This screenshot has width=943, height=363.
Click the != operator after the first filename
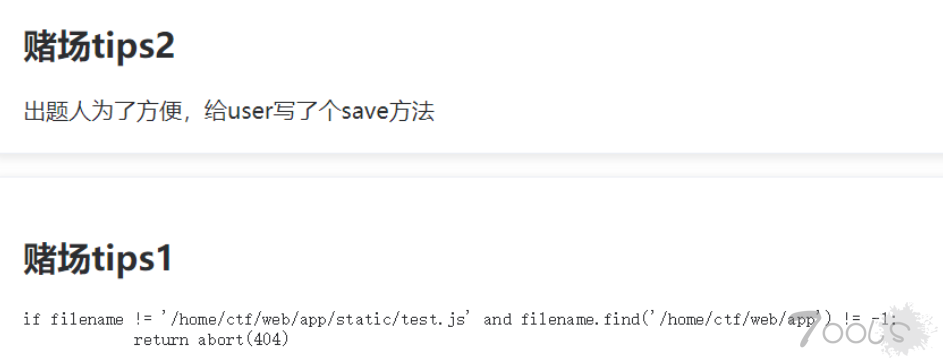142,319
